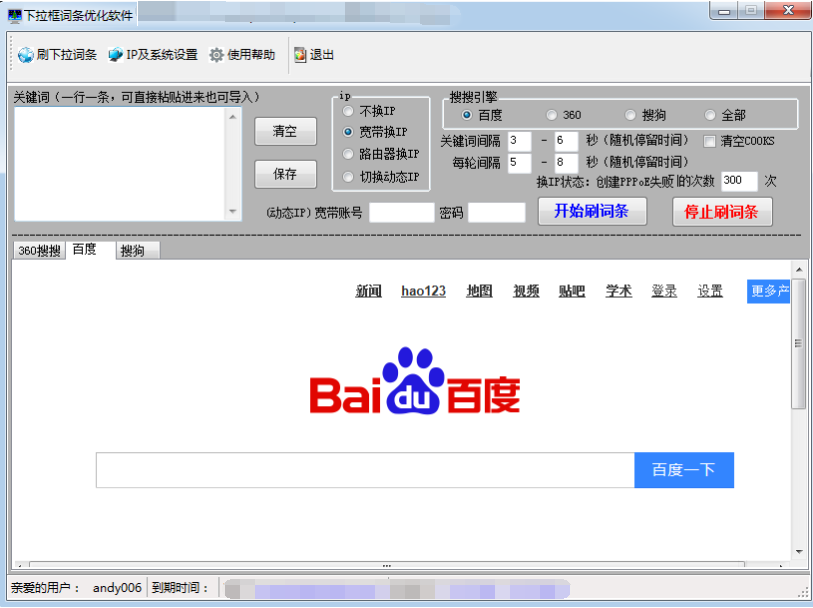Click the IP及系统设置 computer icon
813x608 pixels.
tap(115, 54)
